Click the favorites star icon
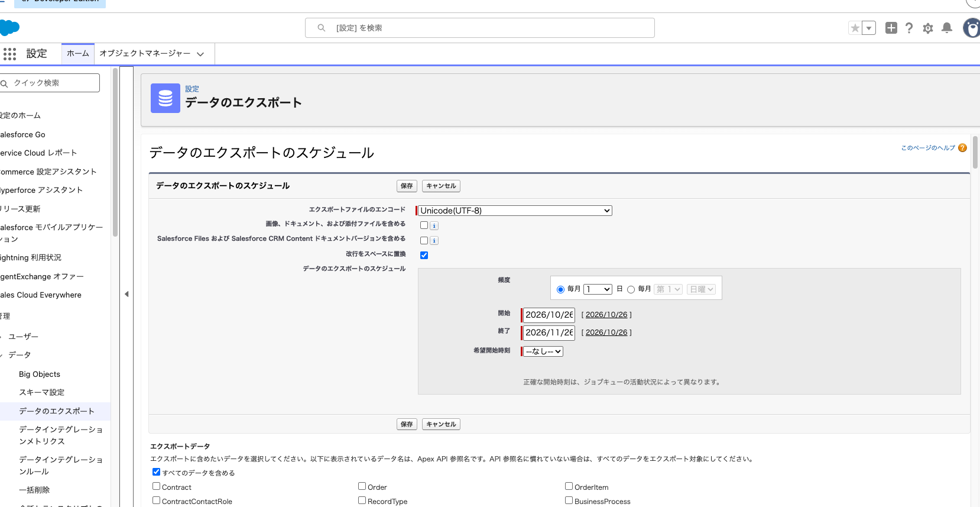This screenshot has height=507, width=980. coord(855,28)
